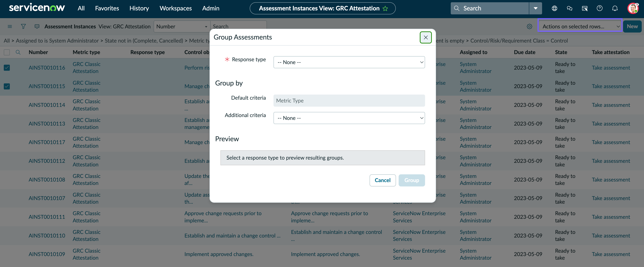Open record AINST0010114
The image size is (644, 267).
point(47,105)
